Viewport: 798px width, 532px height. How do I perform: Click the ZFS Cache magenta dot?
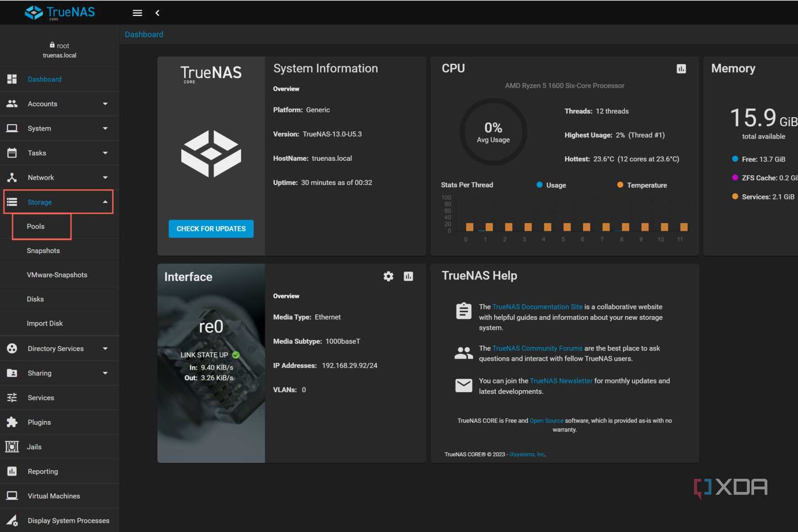click(735, 177)
